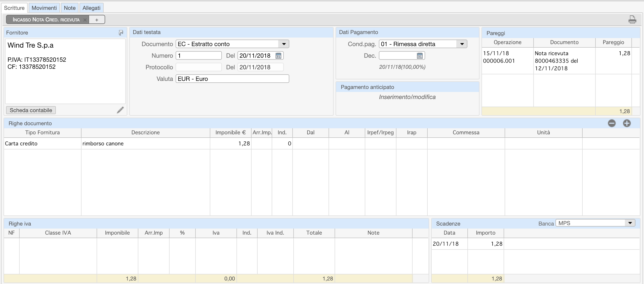Click the rimborso canone description cell
Viewport: 644px width, 284px height.
point(146,144)
